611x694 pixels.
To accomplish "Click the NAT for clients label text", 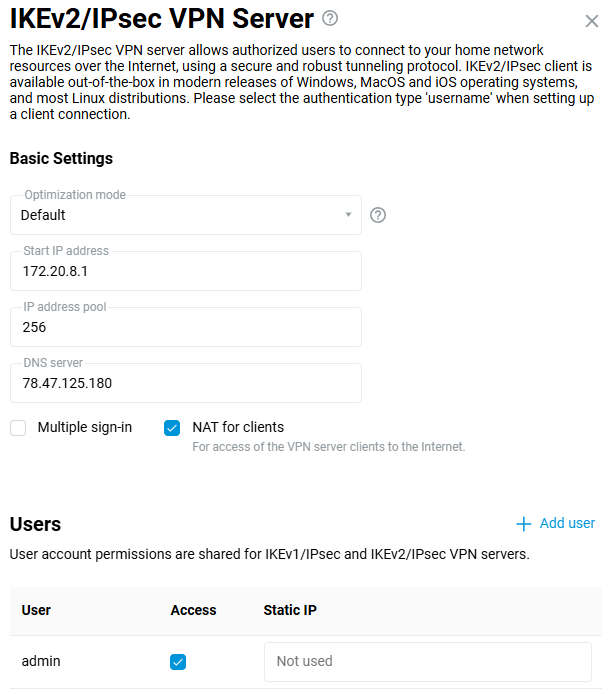I will (238, 427).
